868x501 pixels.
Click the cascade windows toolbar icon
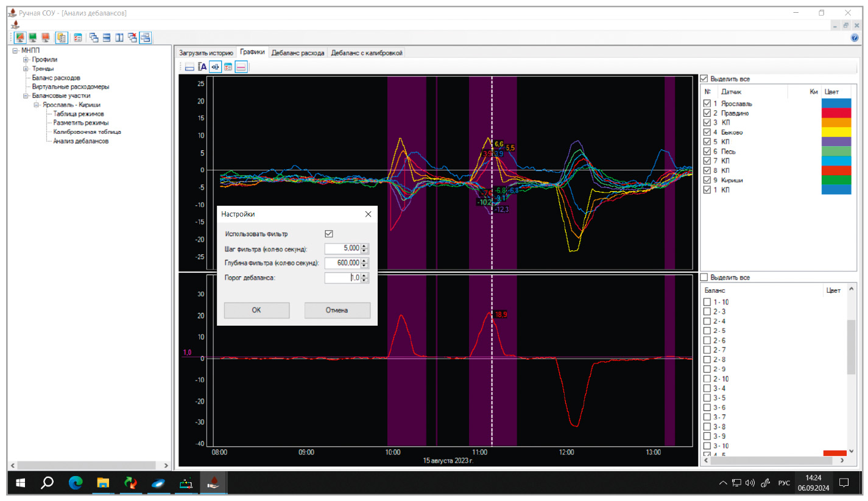[x=94, y=38]
